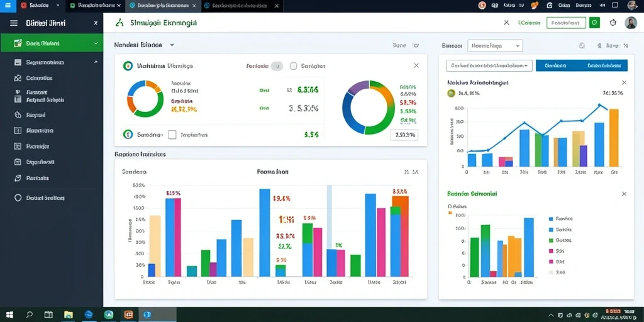Image resolution: width=644 pixels, height=322 pixels.
Task: Click the grey round icon above the right panel
Action: (x=582, y=45)
